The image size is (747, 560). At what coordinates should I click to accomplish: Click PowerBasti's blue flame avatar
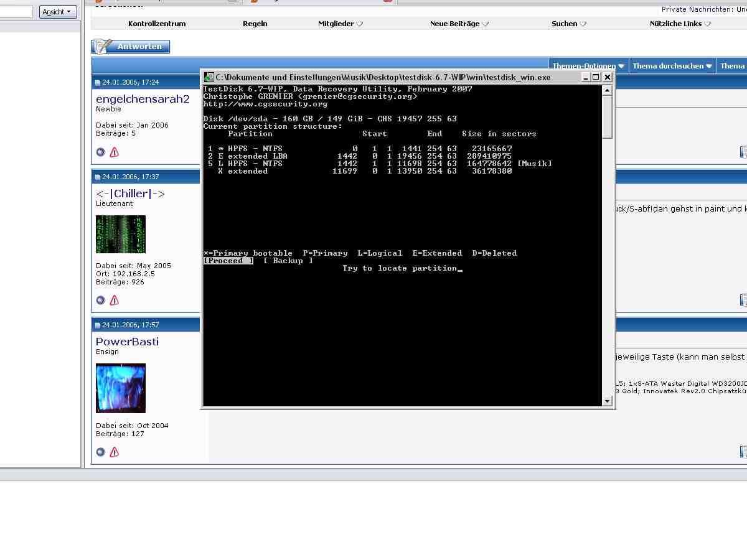click(121, 388)
